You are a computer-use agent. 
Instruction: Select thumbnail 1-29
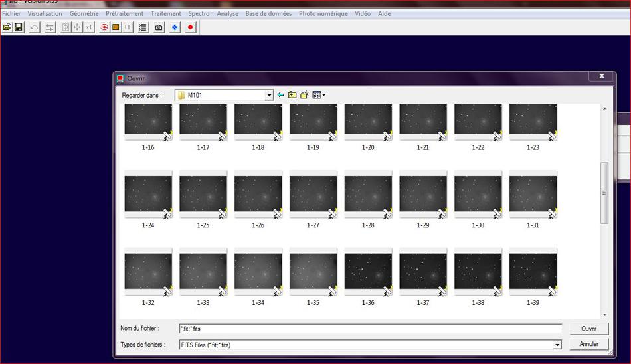(423, 194)
